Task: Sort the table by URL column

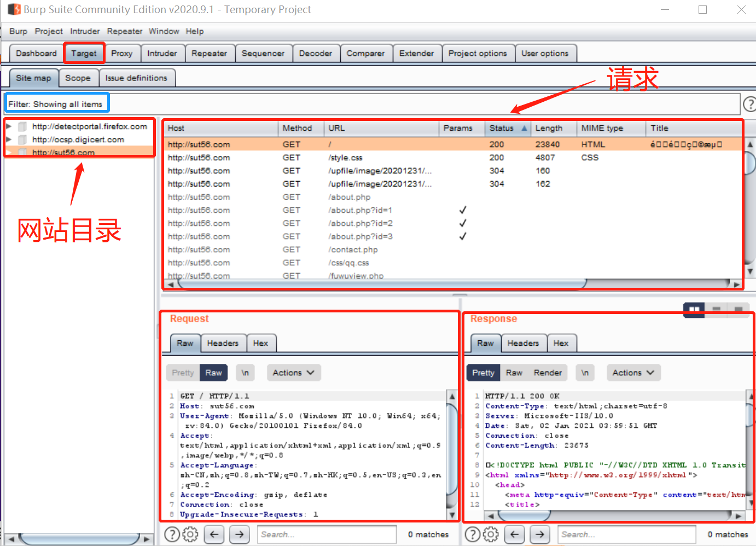Action: (x=381, y=128)
